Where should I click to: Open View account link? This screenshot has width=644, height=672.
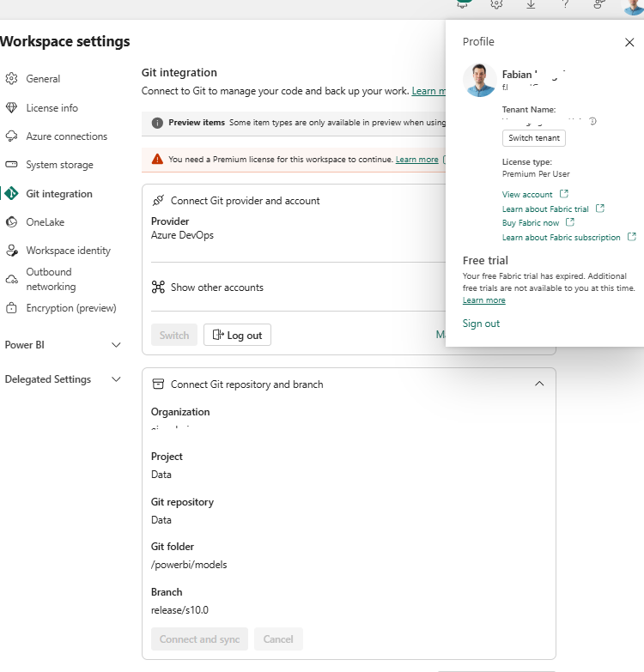click(x=527, y=195)
